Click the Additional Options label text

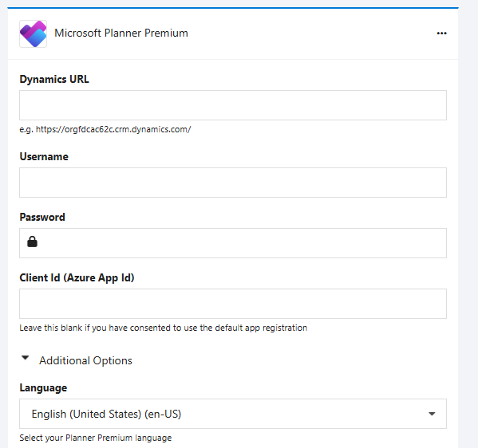(x=85, y=360)
